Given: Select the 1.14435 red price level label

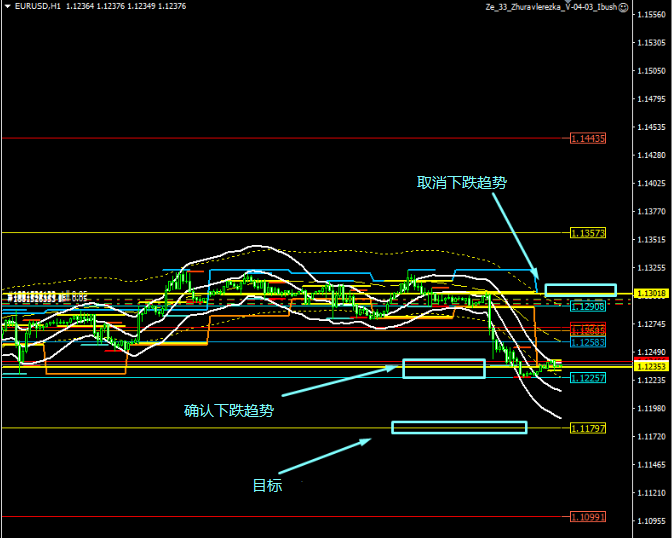Looking at the screenshot, I should (588, 138).
